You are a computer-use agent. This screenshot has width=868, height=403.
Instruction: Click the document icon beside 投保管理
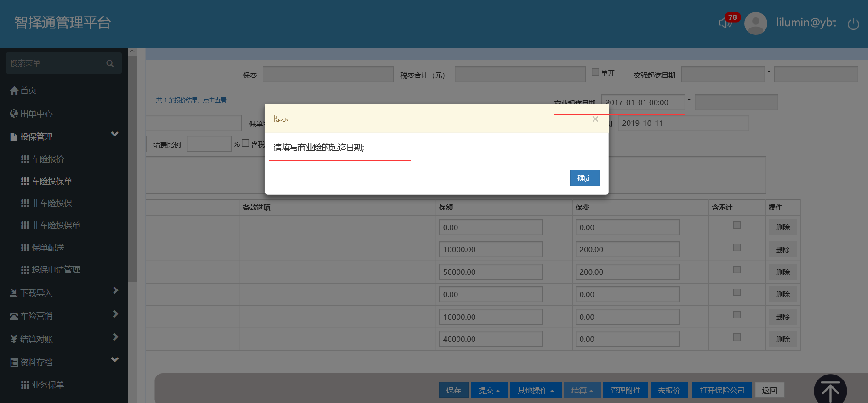point(14,136)
